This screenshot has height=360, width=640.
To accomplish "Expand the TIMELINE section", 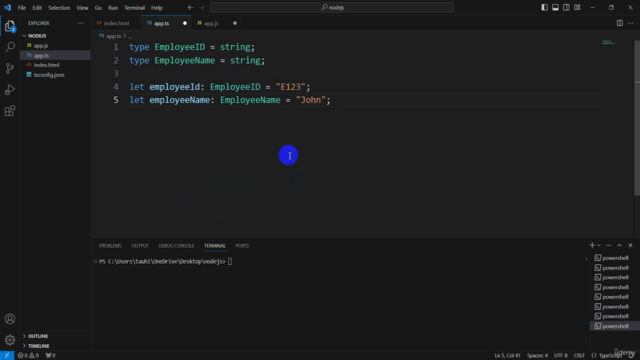I will (55, 346).
